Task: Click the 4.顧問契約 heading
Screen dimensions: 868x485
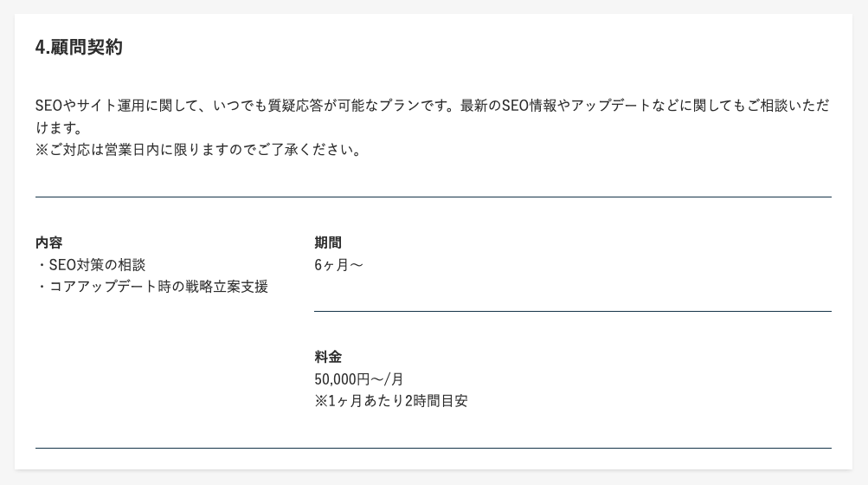Action: [79, 48]
